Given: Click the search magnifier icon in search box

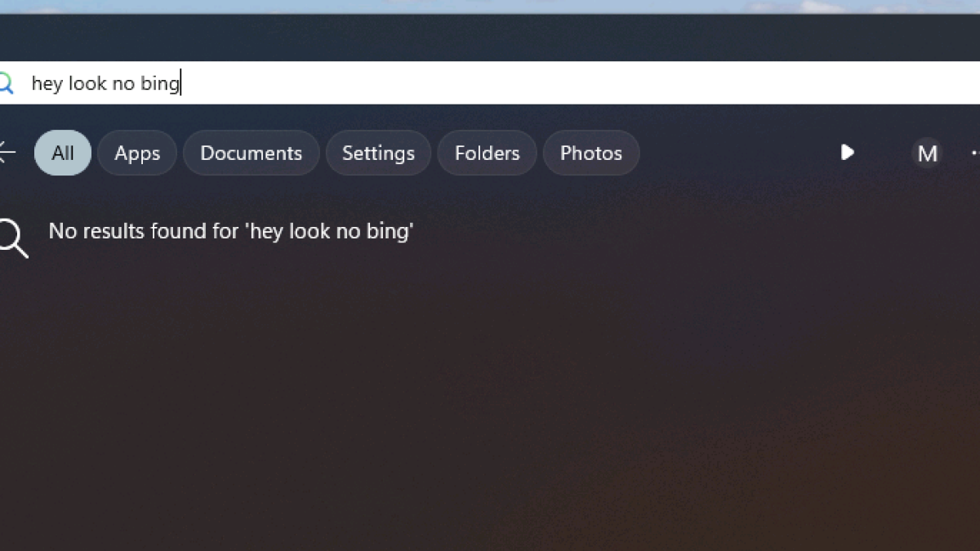Looking at the screenshot, I should click(x=5, y=83).
